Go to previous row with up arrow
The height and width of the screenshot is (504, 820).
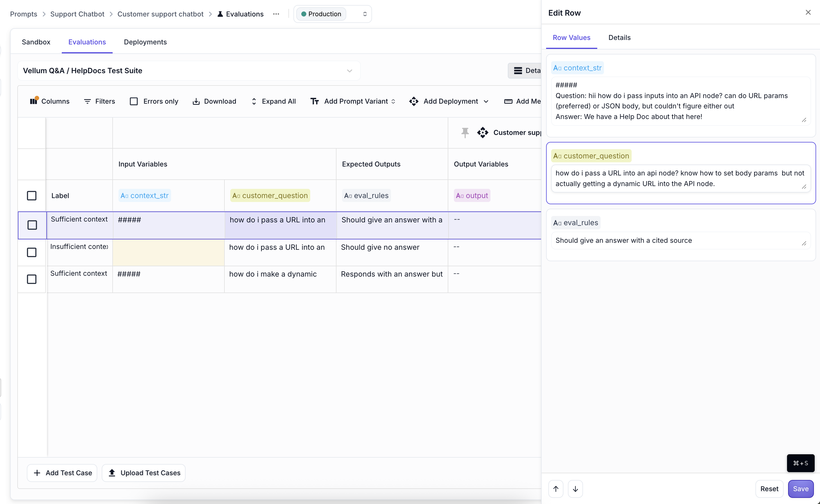click(x=556, y=489)
